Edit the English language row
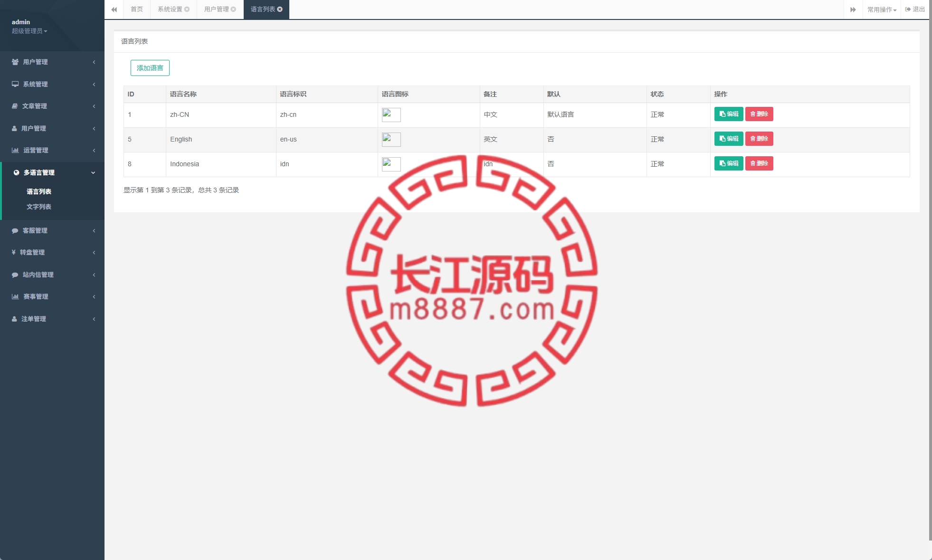932x560 pixels. 729,139
